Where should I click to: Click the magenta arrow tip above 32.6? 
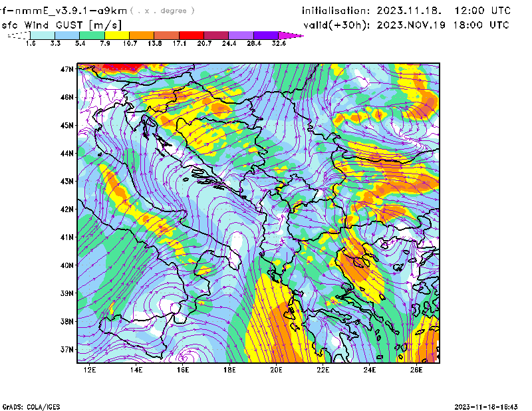pyautogui.click(x=291, y=35)
